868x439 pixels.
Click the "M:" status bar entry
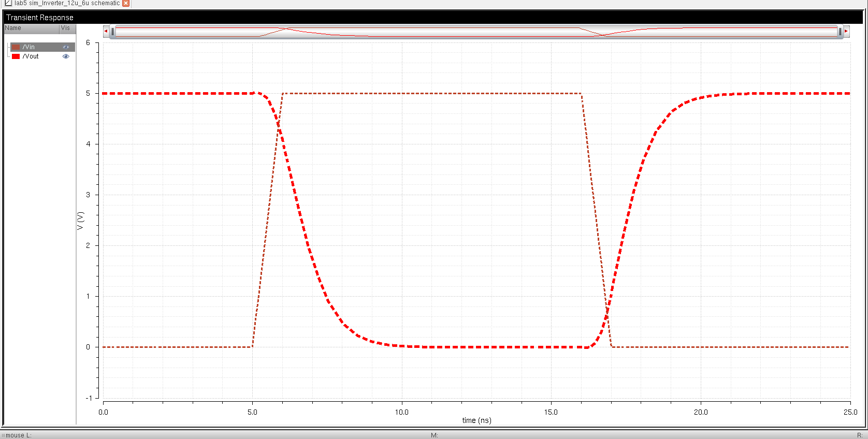click(435, 435)
